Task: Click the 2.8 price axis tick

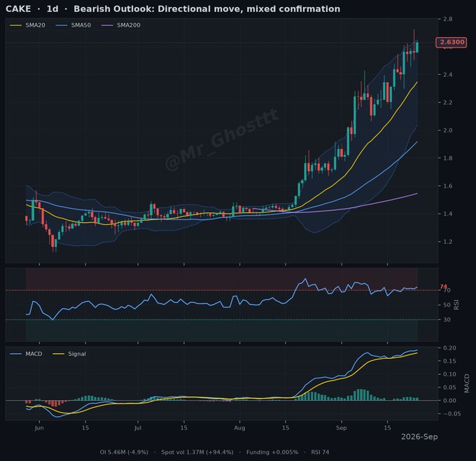Action: coord(447,19)
